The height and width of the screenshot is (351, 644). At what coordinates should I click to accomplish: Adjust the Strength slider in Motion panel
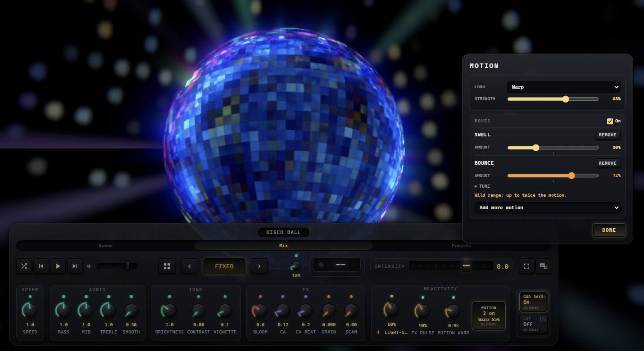pyautogui.click(x=553, y=99)
